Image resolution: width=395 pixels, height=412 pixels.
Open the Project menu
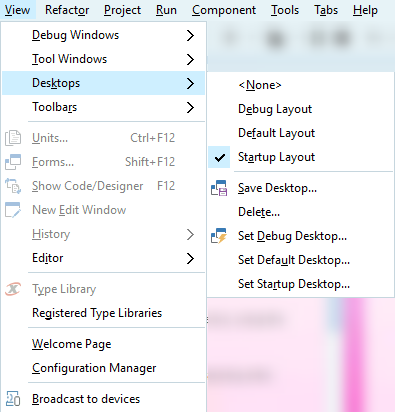(x=122, y=10)
